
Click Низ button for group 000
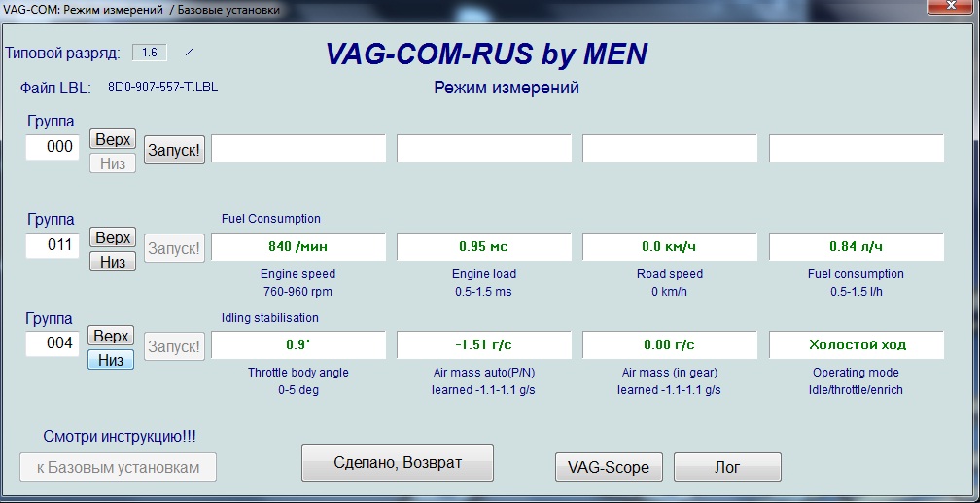(x=113, y=163)
